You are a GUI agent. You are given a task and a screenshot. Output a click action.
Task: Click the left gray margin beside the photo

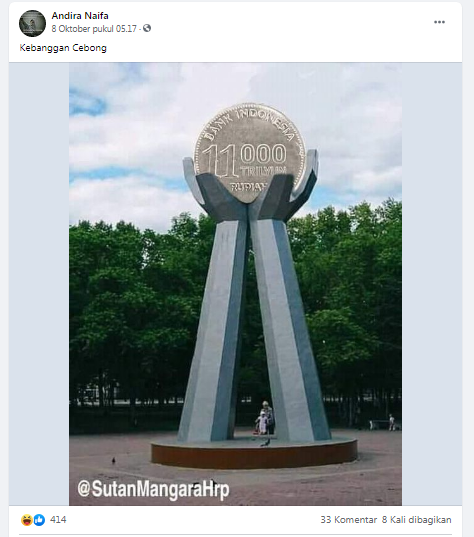click(x=39, y=284)
